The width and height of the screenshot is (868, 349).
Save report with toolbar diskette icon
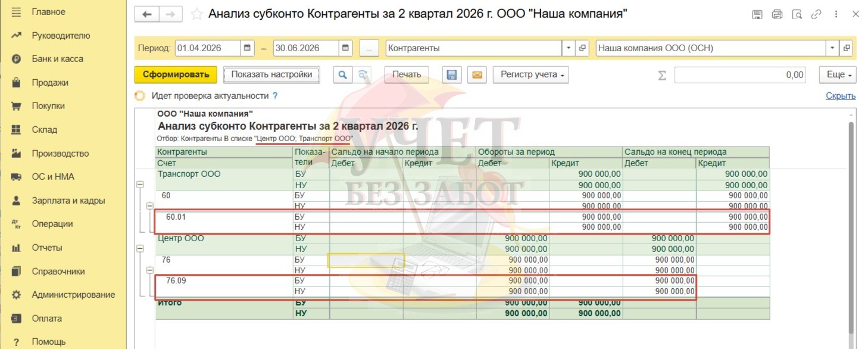[x=452, y=74]
